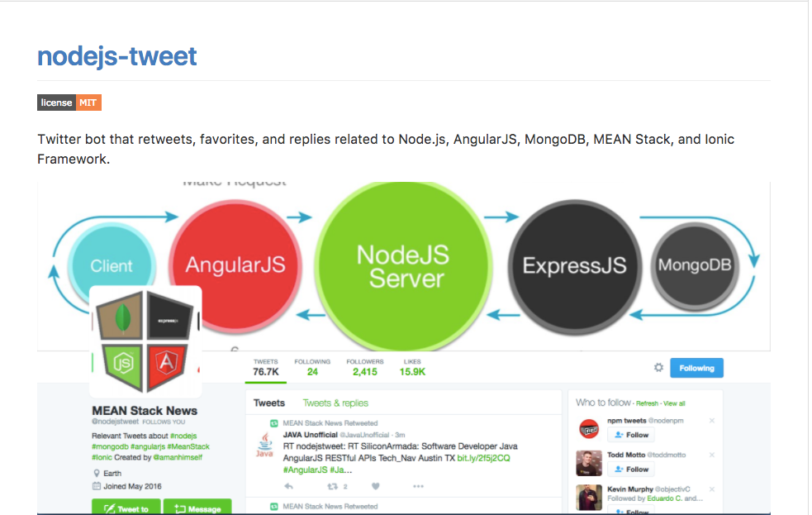Toggle the blue Following button
This screenshot has width=812, height=515.
click(x=696, y=368)
